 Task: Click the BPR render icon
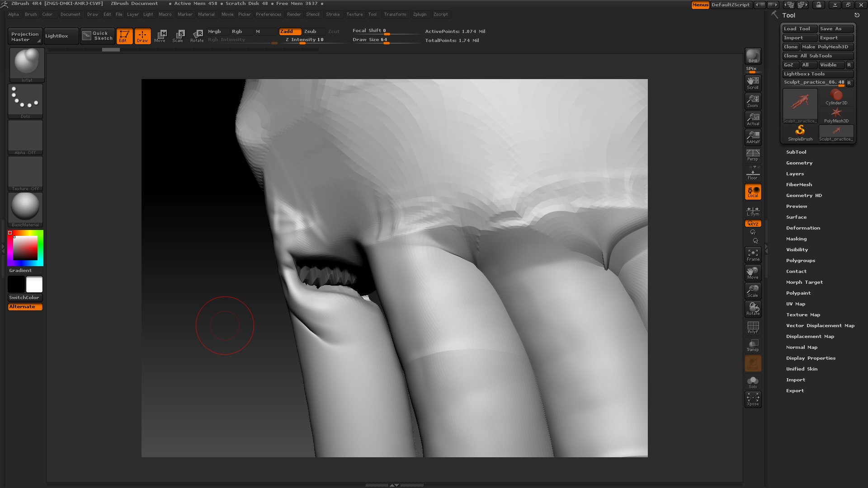[x=753, y=56]
